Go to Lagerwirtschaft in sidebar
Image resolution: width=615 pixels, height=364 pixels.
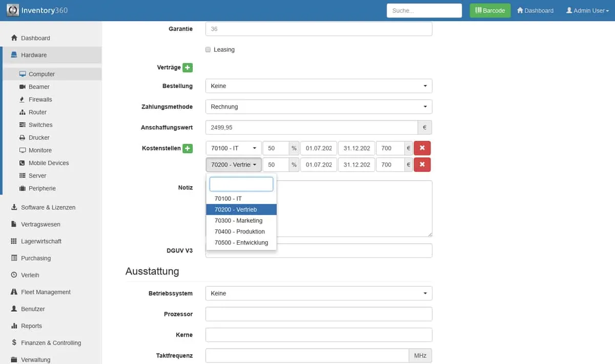point(41,241)
